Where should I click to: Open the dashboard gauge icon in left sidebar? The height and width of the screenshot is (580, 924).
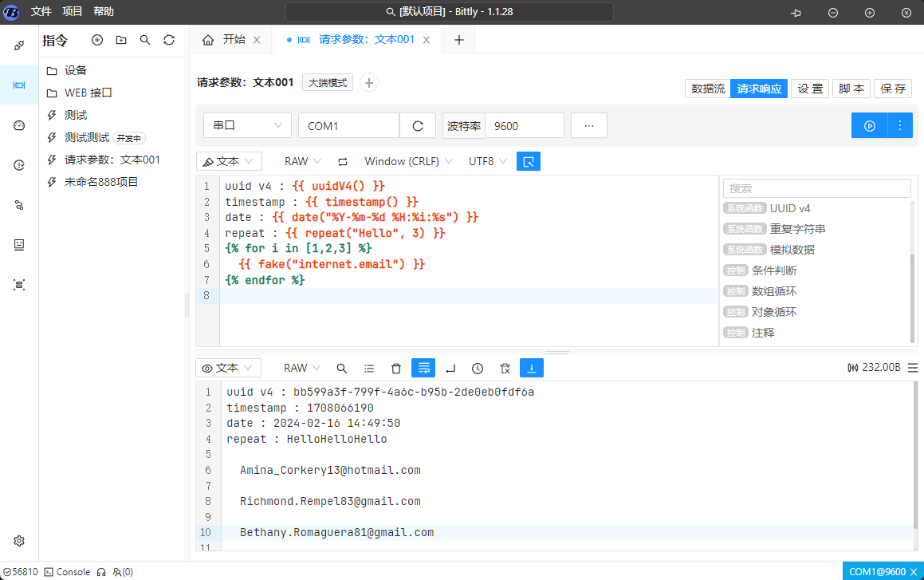pyautogui.click(x=19, y=125)
